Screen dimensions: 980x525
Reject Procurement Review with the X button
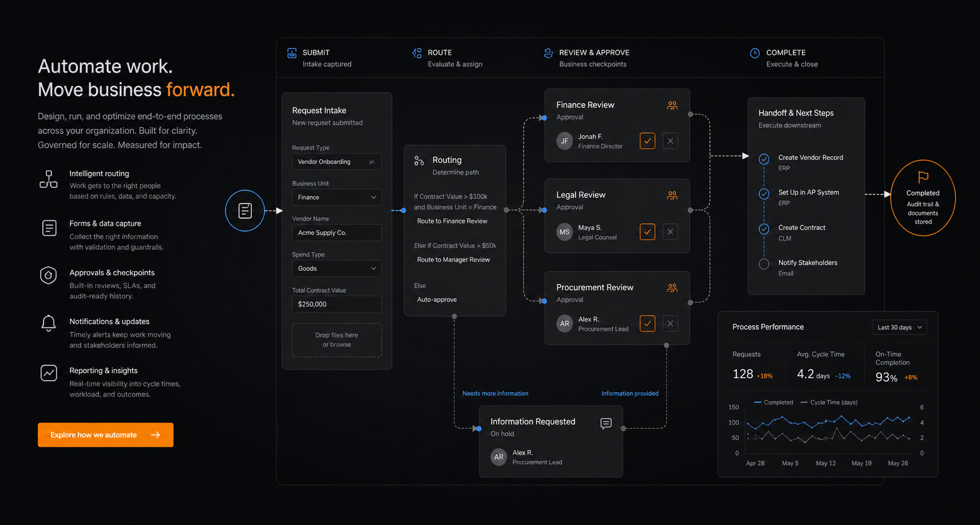click(x=670, y=323)
